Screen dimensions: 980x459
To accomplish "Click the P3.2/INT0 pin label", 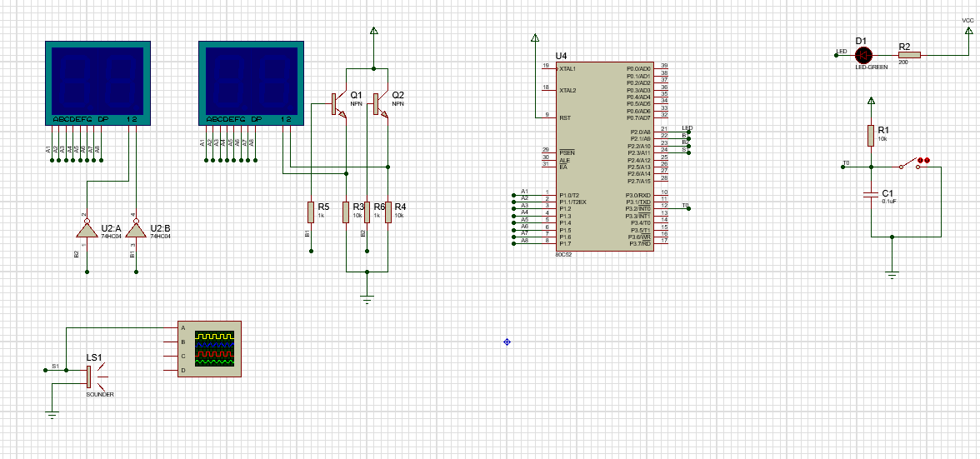I will 638,208.
